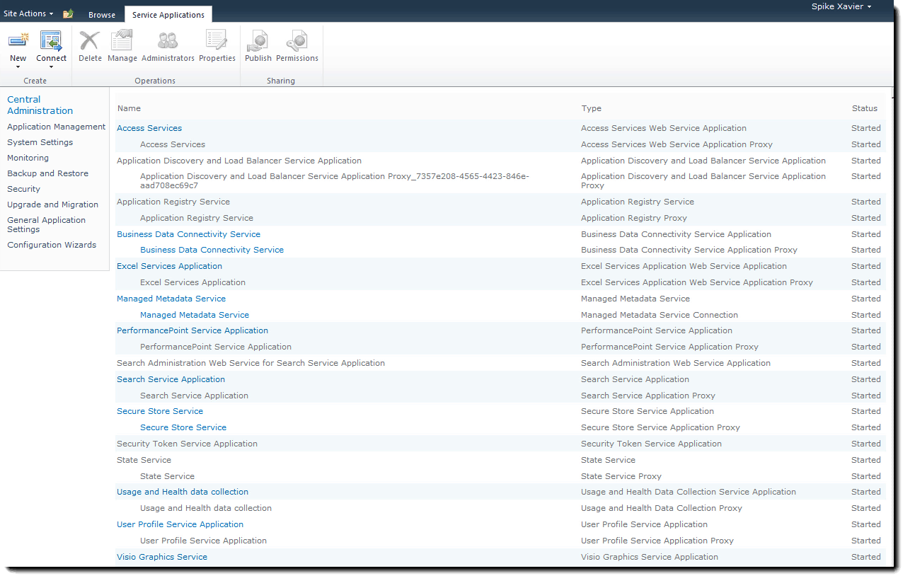Open Monitoring in sidebar
915x588 pixels.
click(x=28, y=158)
